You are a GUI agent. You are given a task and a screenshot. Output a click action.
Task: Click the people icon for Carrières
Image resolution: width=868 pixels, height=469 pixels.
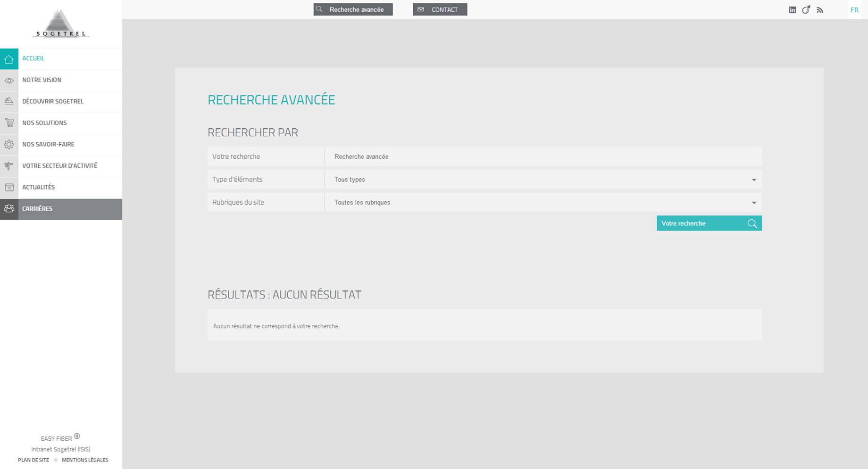9,209
